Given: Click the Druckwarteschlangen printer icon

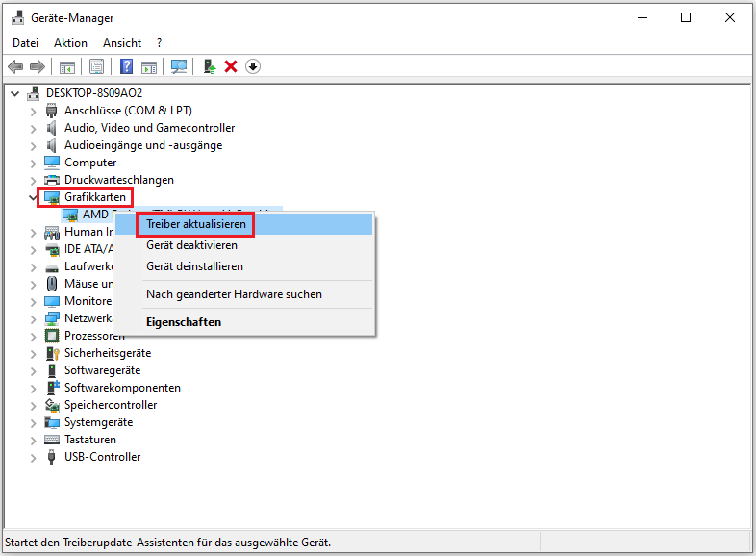Looking at the screenshot, I should pyautogui.click(x=52, y=180).
